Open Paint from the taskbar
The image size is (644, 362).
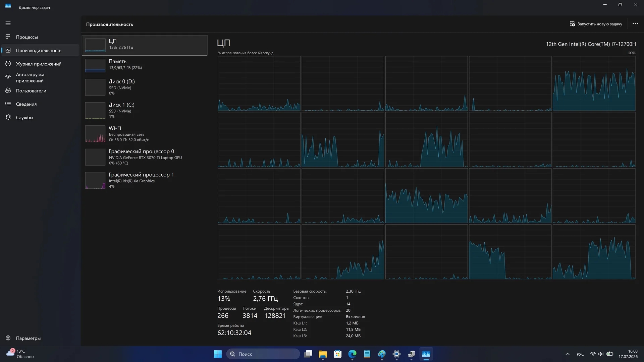(x=382, y=354)
